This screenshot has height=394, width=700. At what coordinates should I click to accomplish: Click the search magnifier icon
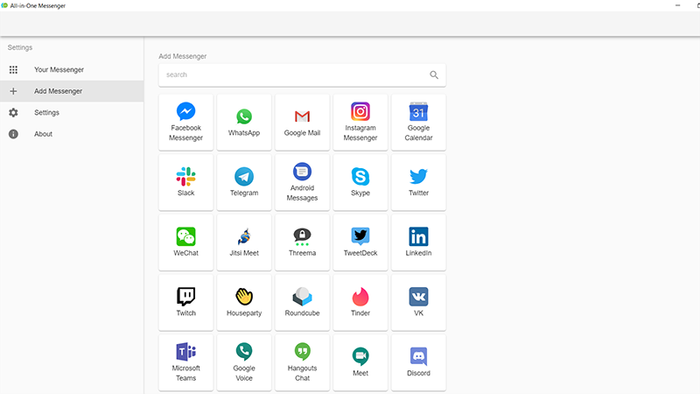[434, 75]
